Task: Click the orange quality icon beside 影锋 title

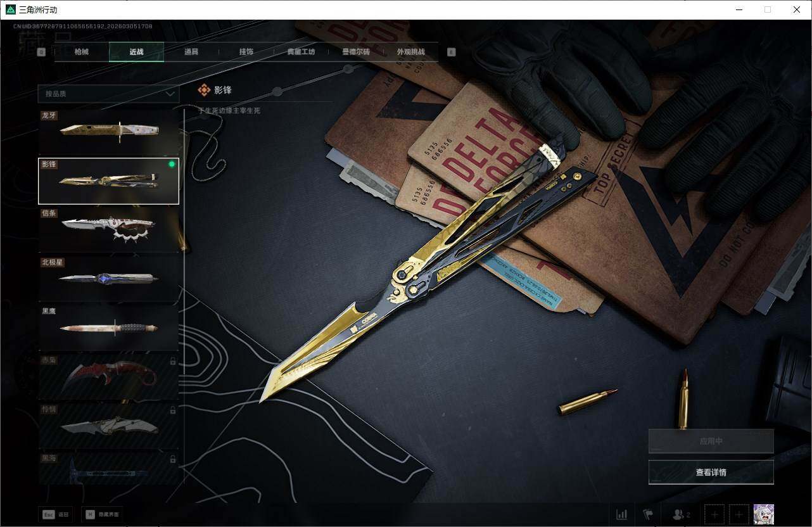Action: (x=204, y=91)
